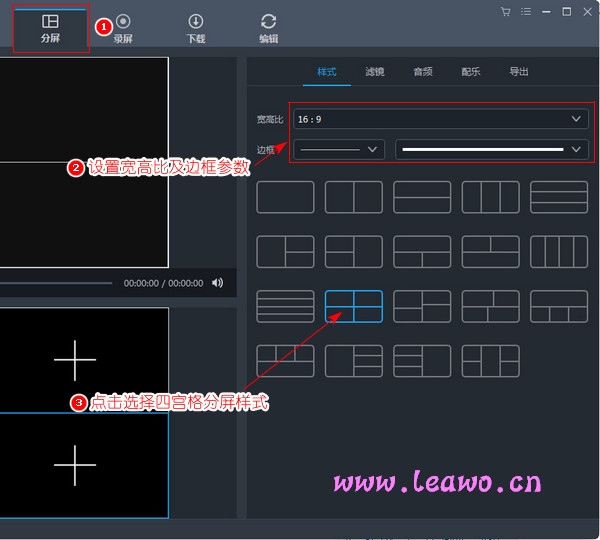Switch to the 滤镜 filter tab
Screen dimensions: 600x540
(x=375, y=72)
